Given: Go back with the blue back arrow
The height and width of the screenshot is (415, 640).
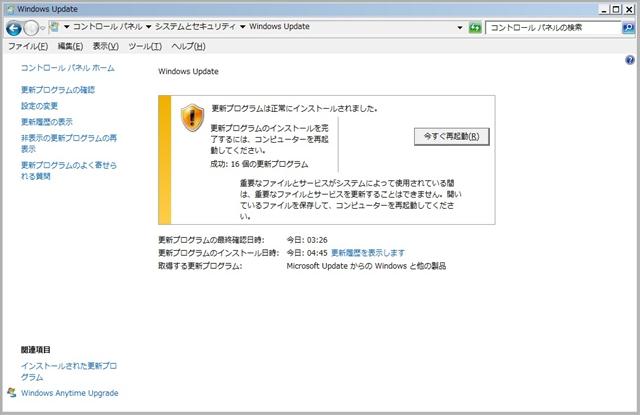Looking at the screenshot, I should 13,28.
